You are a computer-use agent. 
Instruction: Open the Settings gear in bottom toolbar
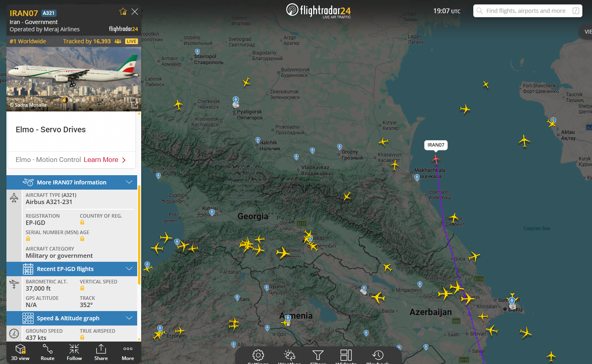(x=258, y=355)
